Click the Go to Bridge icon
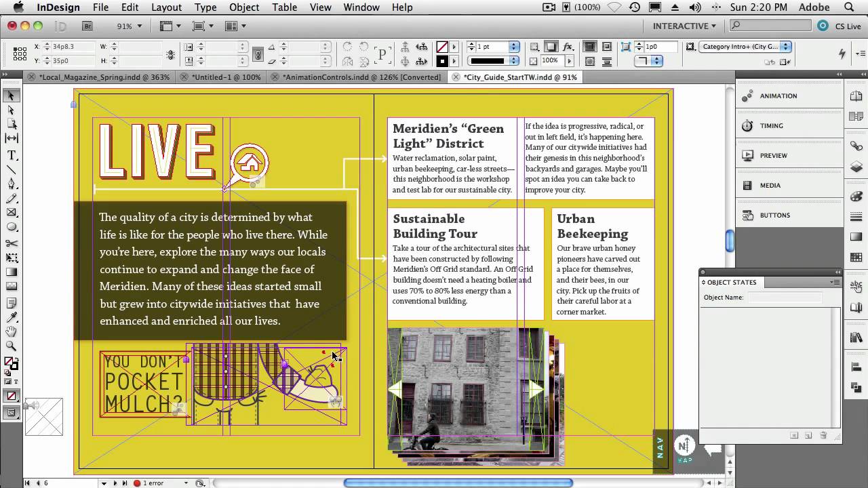Image resolution: width=868 pixels, height=488 pixels. (87, 26)
